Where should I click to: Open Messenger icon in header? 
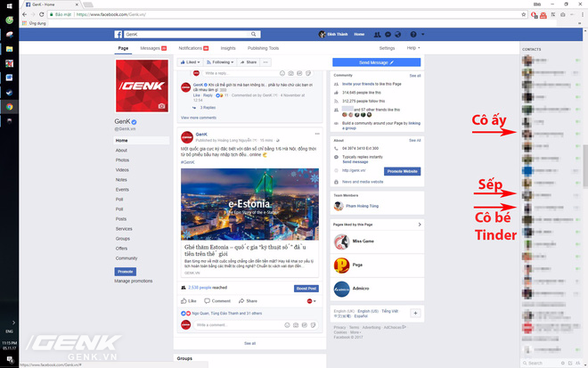(388, 35)
